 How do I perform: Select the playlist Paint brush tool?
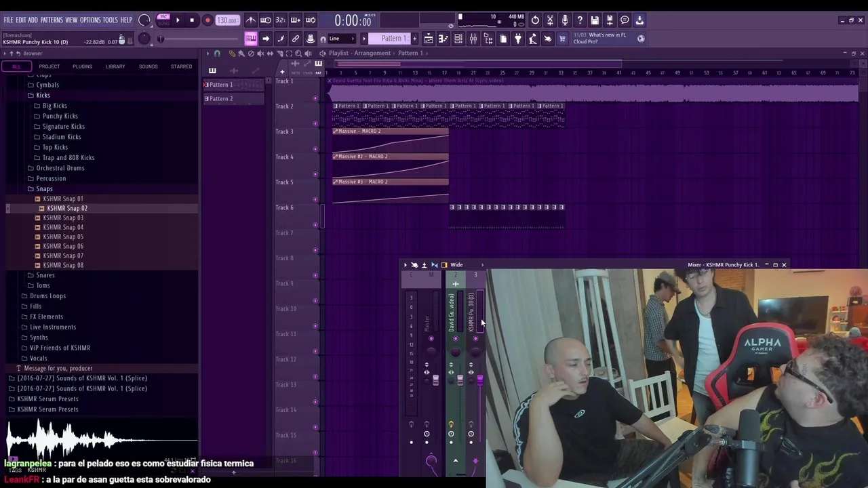[241, 53]
